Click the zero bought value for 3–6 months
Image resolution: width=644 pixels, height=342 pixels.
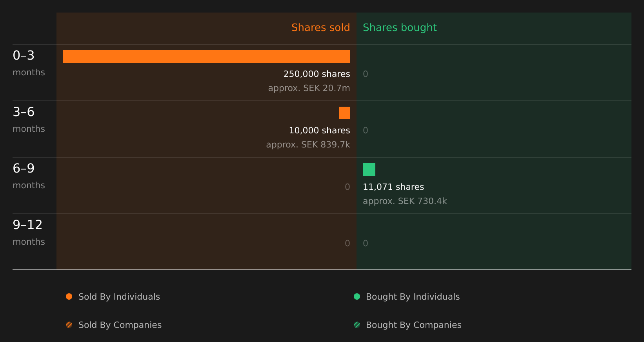[x=366, y=130]
